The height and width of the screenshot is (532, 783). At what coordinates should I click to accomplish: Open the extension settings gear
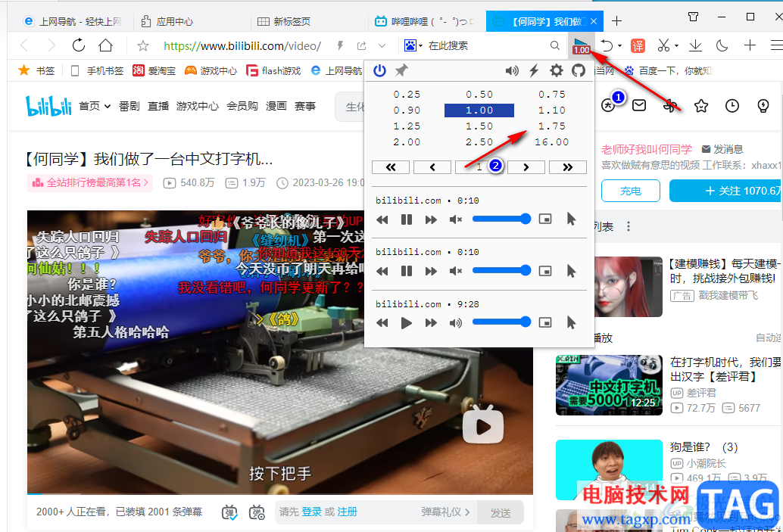pyautogui.click(x=556, y=71)
